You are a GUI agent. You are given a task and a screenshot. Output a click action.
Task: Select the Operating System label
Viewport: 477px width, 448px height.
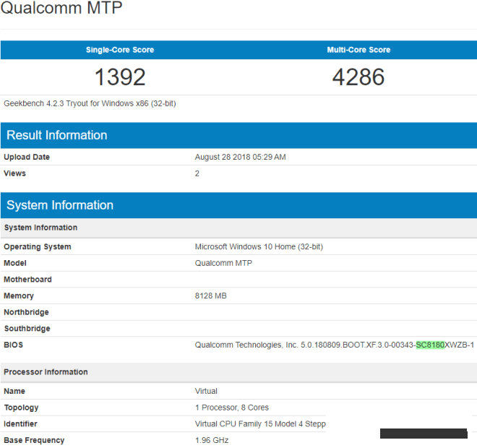pos(38,246)
